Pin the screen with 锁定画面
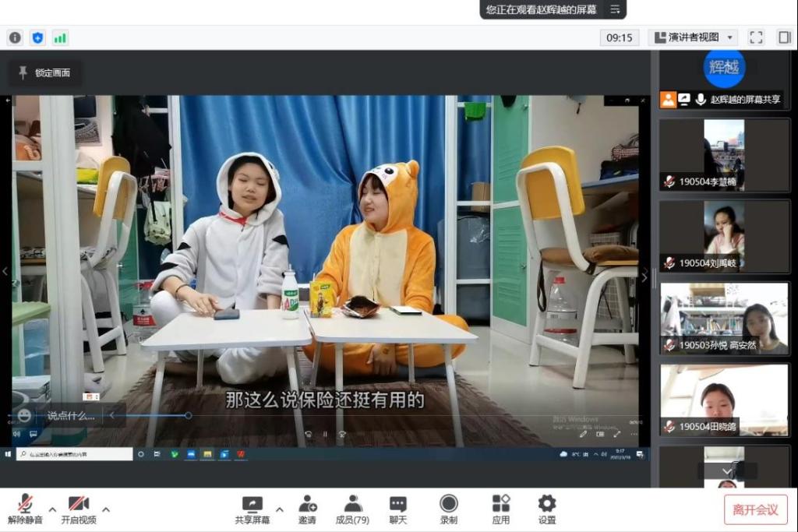 [44, 73]
